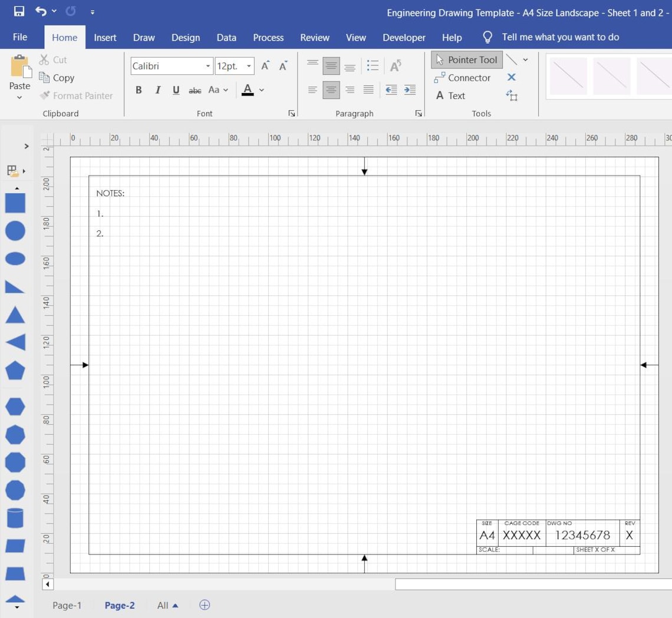
Task: Switch to the Insert ribbon tab
Action: tap(105, 37)
